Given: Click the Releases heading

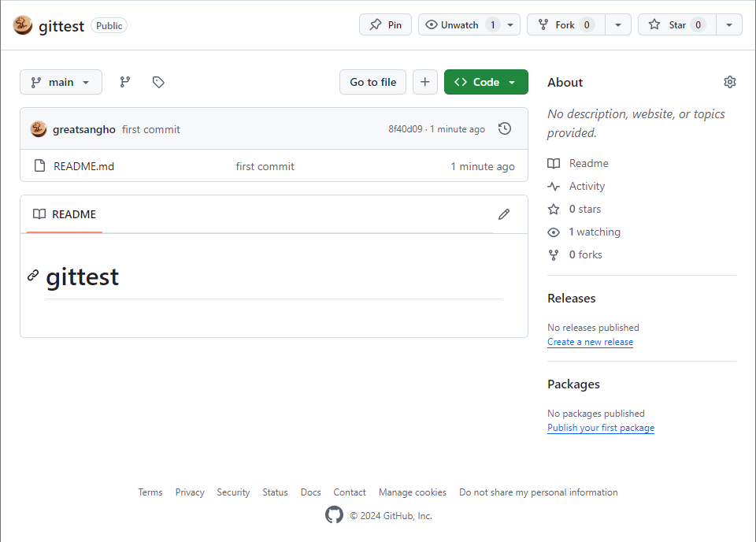Looking at the screenshot, I should (572, 299).
